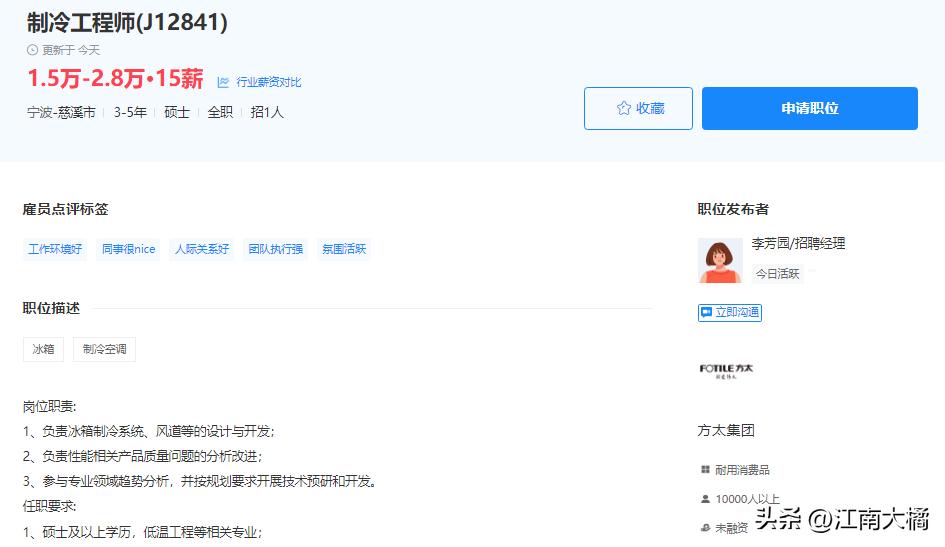Image resolution: width=945 pixels, height=547 pixels.
Task: Select the 人际关系好 review tag
Action: [202, 249]
